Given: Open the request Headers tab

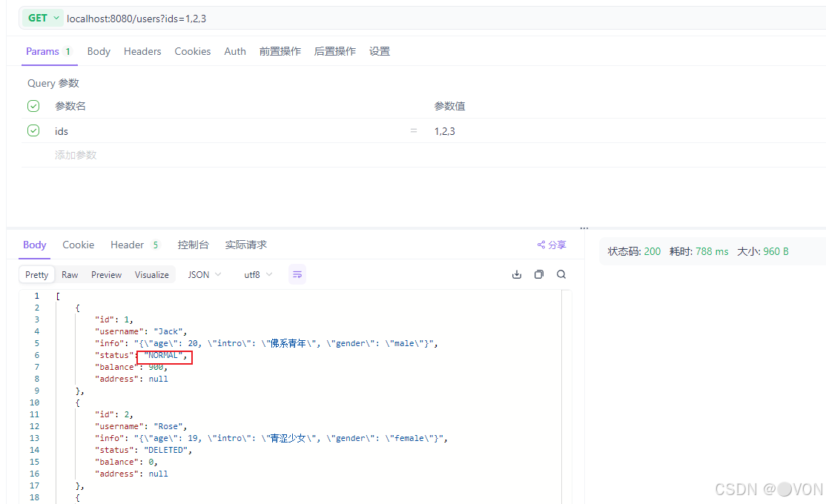Looking at the screenshot, I should pyautogui.click(x=142, y=51).
